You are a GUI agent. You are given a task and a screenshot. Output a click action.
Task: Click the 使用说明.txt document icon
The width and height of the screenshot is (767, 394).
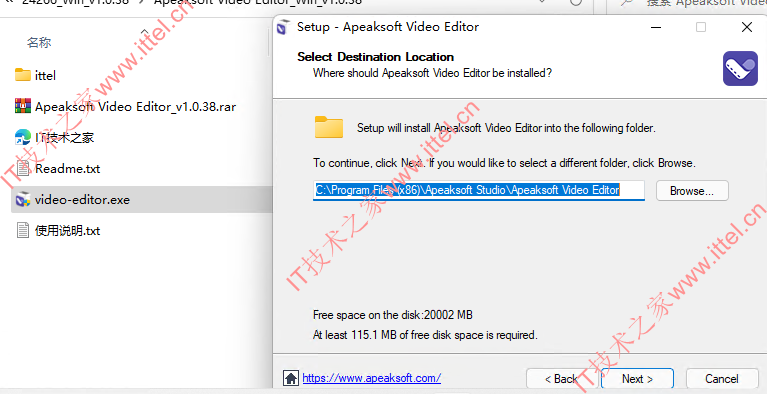[23, 231]
